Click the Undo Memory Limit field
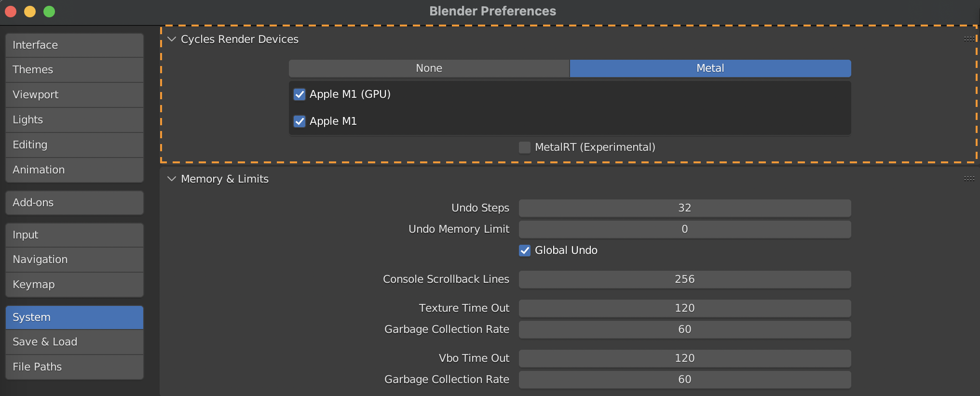The height and width of the screenshot is (396, 980). [x=684, y=229]
